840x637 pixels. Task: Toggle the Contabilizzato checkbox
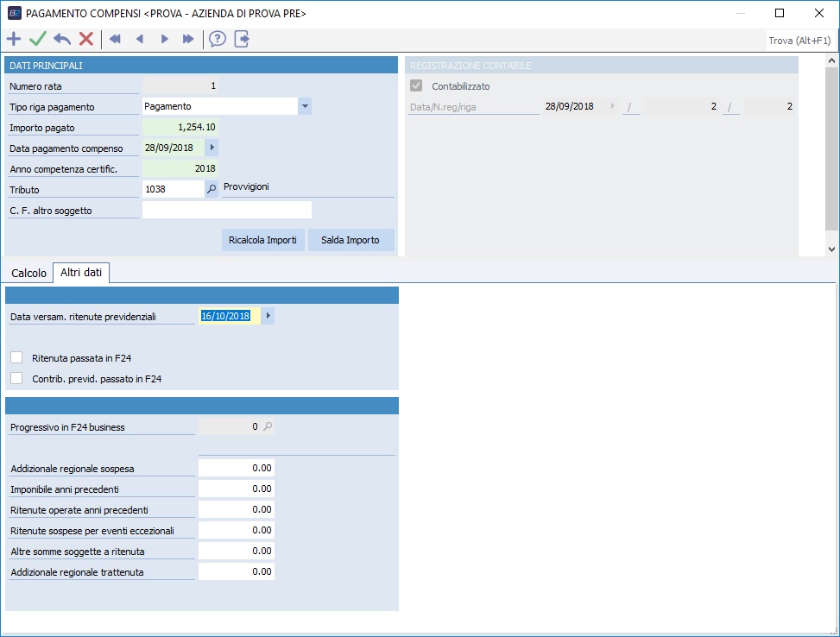click(x=417, y=86)
